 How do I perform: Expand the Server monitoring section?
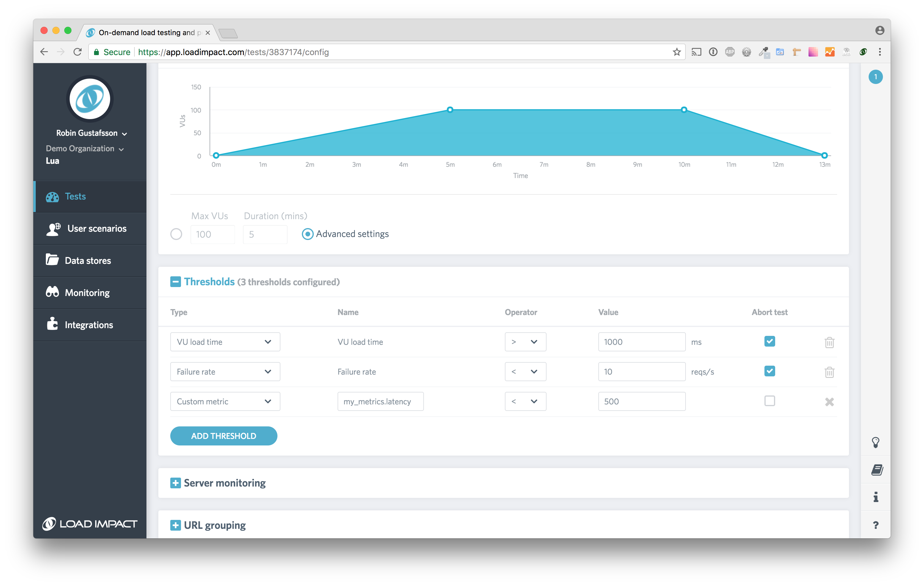176,483
